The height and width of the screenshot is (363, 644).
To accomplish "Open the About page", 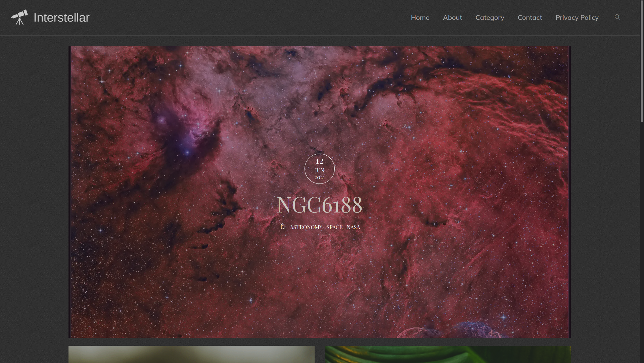I will tap(452, 17).
